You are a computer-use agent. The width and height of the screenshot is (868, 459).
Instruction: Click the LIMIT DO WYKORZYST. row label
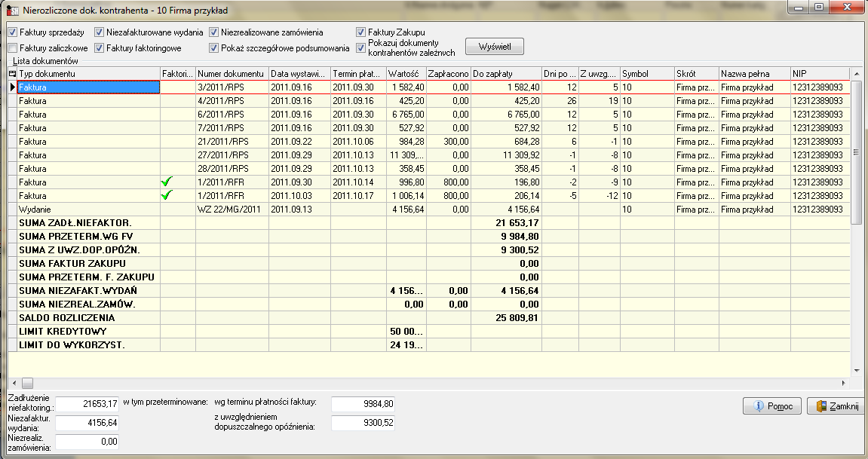pos(72,344)
